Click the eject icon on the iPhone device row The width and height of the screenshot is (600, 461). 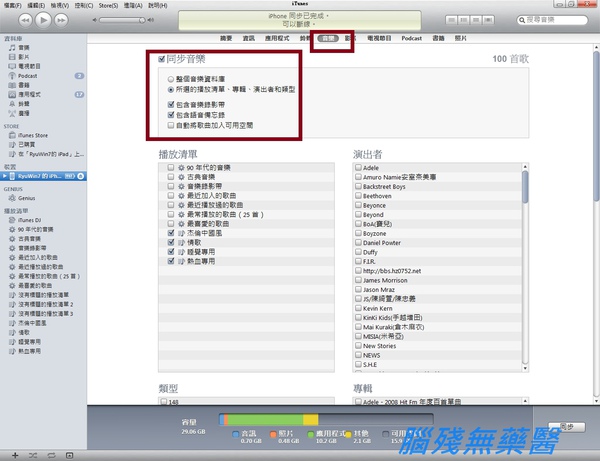(x=81, y=176)
